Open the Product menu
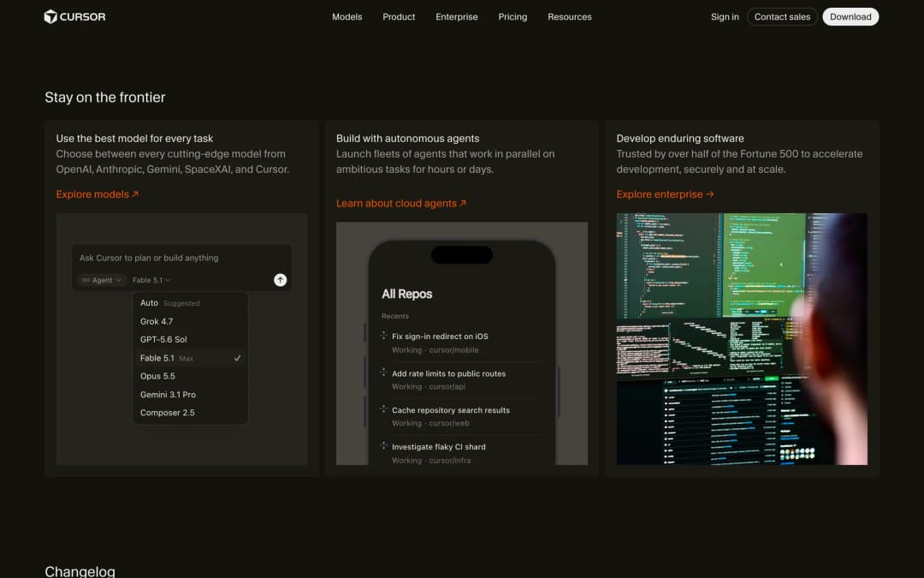The width and height of the screenshot is (924, 578). [399, 16]
